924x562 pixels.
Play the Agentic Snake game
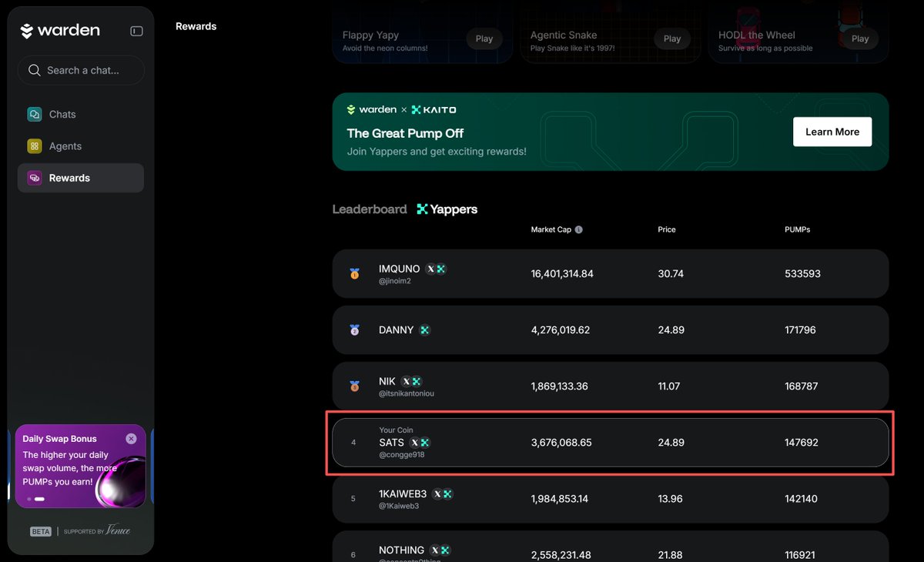pos(672,38)
